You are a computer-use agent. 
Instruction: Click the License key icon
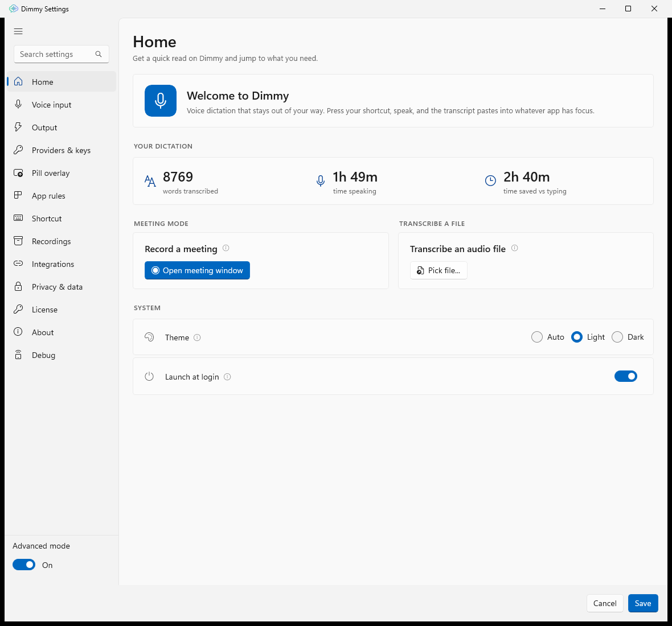pyautogui.click(x=18, y=308)
